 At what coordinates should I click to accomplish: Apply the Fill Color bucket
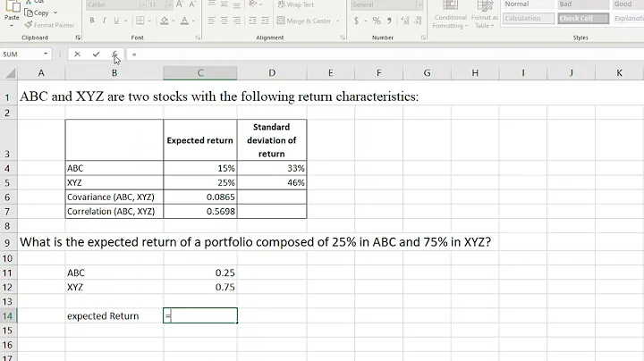click(x=165, y=20)
